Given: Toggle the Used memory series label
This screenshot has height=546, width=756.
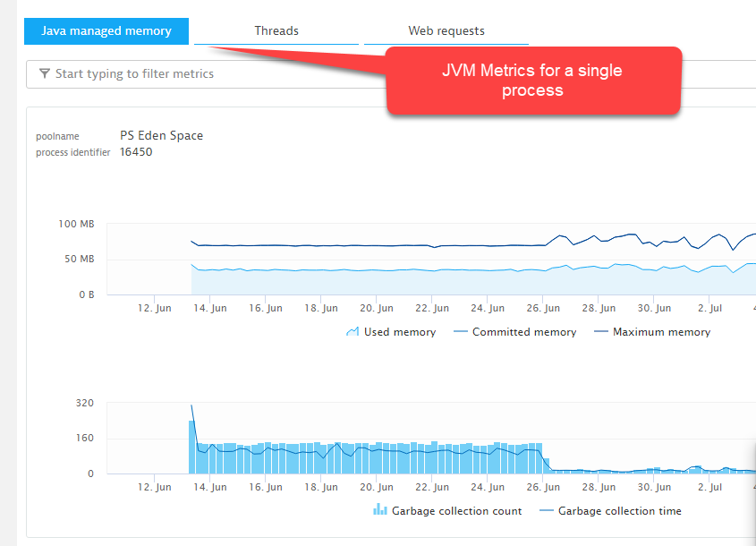Looking at the screenshot, I should coord(399,332).
